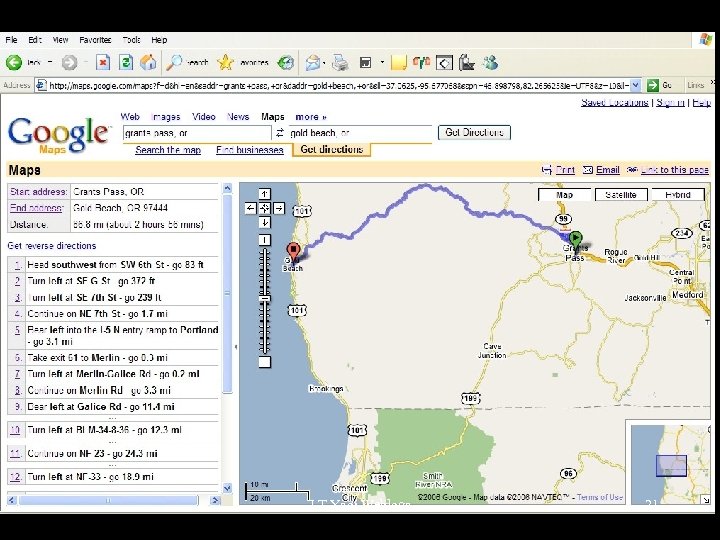Open the Mail envelope toolbar icon

(313, 62)
